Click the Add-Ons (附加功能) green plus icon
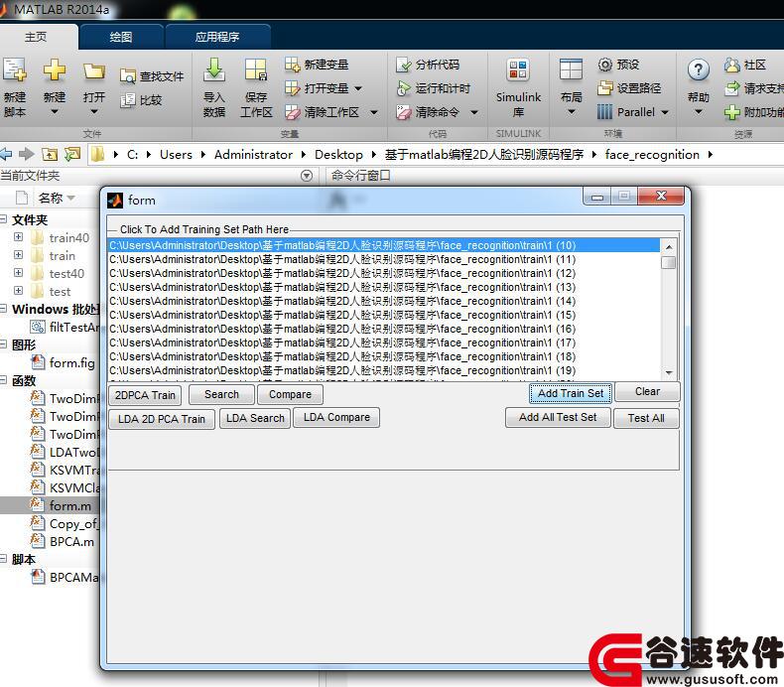 [732, 112]
